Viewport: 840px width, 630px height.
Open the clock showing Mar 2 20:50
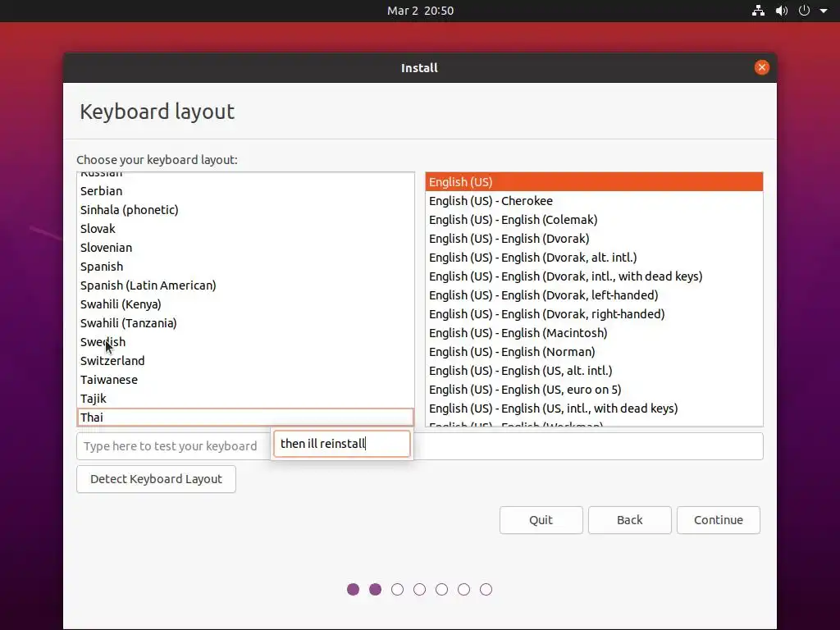pos(420,11)
